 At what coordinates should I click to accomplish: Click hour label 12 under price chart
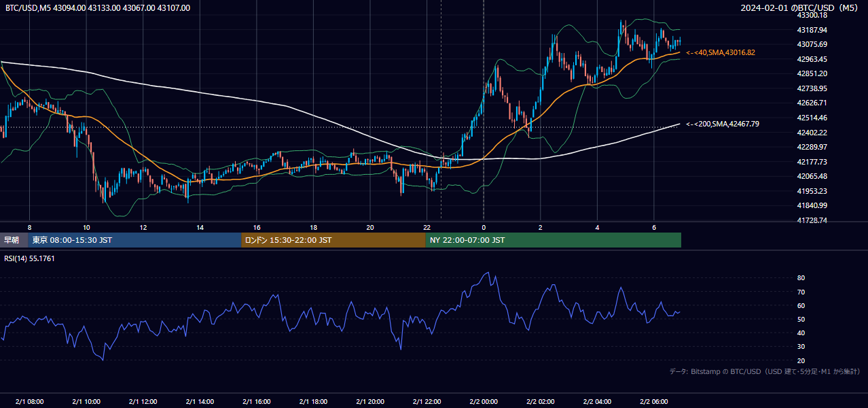[x=143, y=227]
